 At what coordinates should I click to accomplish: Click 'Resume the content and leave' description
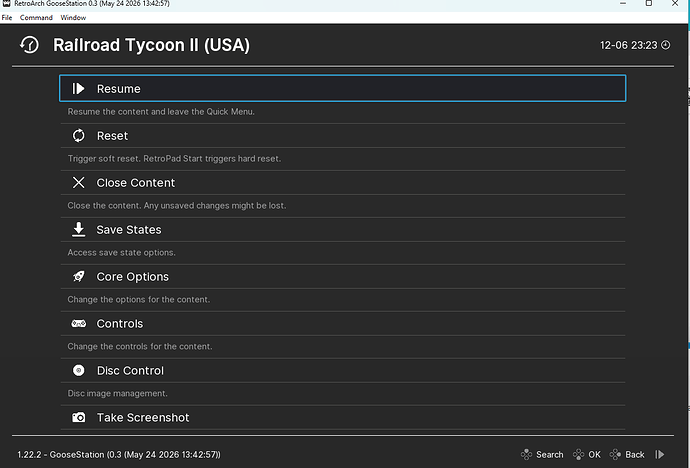tap(161, 112)
